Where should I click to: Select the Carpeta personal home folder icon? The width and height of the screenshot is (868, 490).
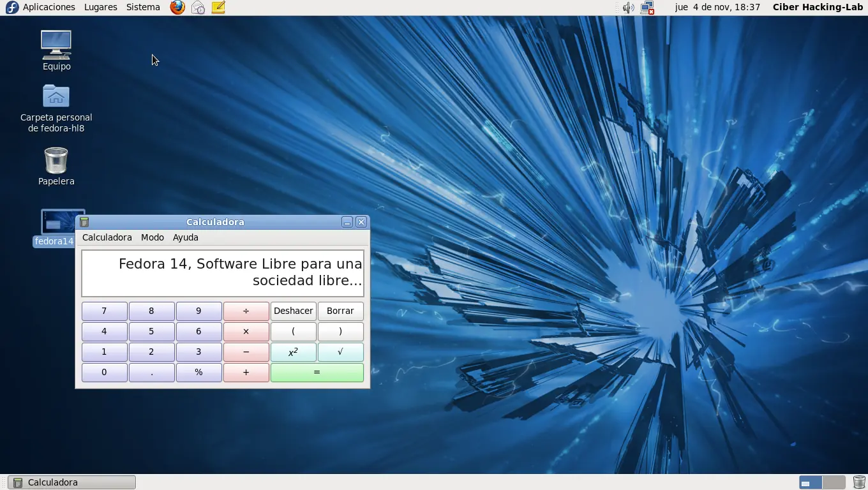[x=56, y=108]
